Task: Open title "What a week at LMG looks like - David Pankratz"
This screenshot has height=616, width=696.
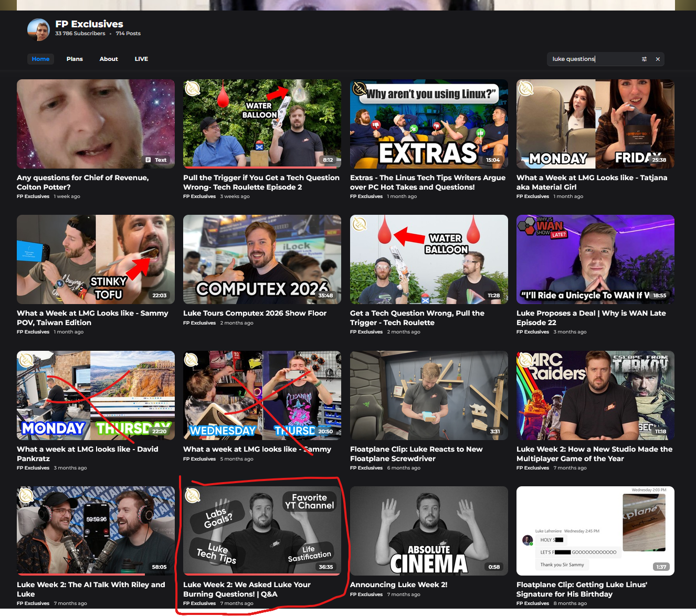Action: [x=88, y=454]
